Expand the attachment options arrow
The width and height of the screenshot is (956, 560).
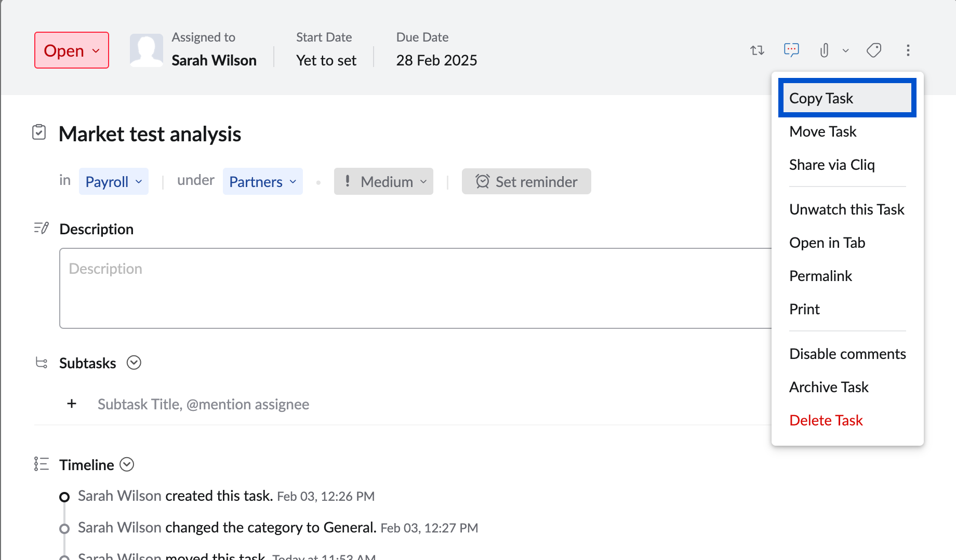pyautogui.click(x=846, y=51)
